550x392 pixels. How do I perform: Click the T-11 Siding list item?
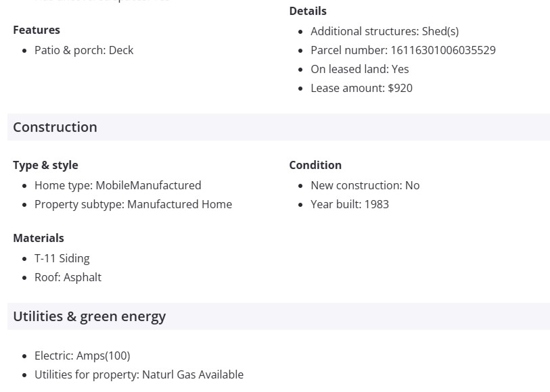(62, 258)
